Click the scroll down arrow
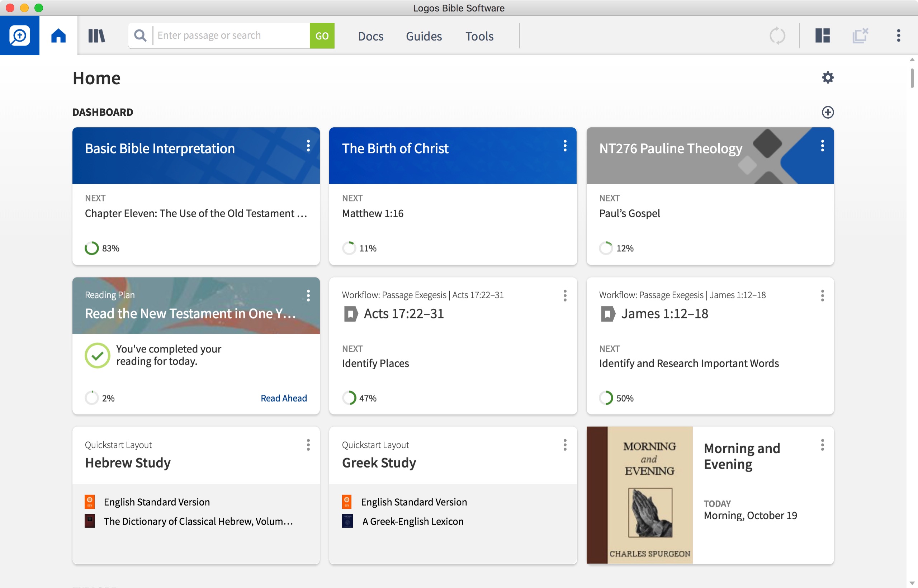The width and height of the screenshot is (918, 588). click(912, 583)
